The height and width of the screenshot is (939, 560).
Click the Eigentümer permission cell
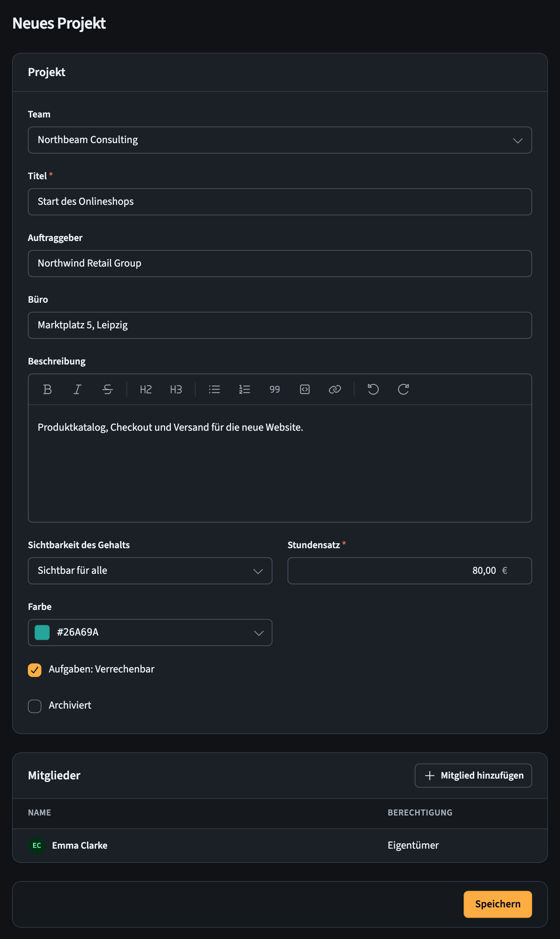point(413,845)
